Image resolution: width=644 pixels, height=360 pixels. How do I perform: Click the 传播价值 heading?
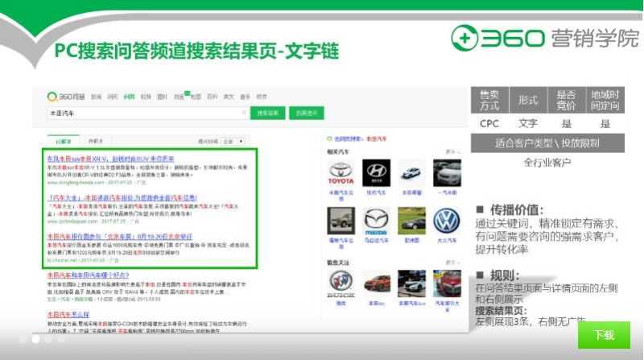(516, 209)
